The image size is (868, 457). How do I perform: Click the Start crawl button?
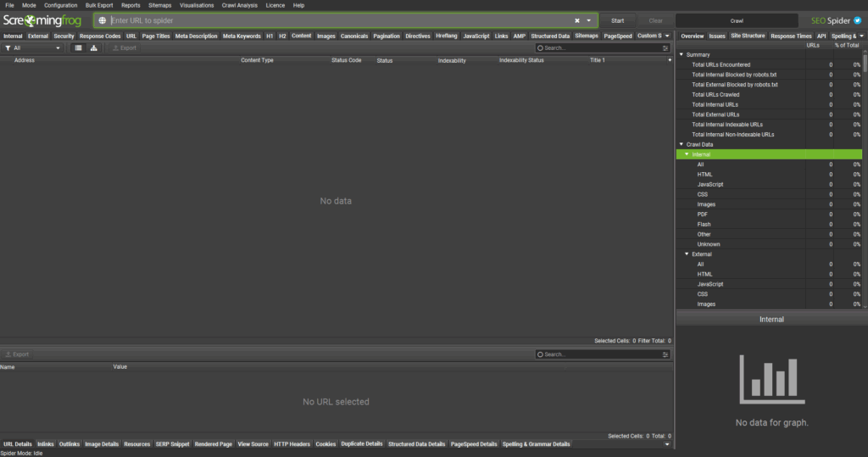pyautogui.click(x=617, y=20)
